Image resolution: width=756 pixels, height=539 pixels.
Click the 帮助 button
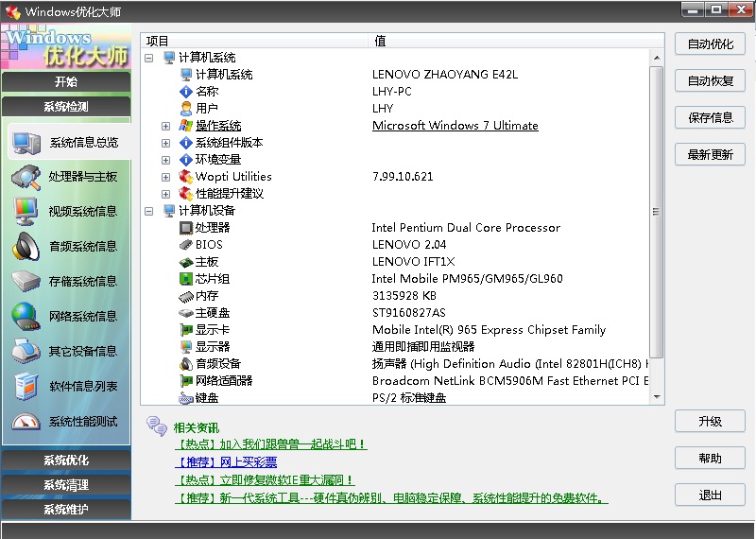[x=711, y=458]
